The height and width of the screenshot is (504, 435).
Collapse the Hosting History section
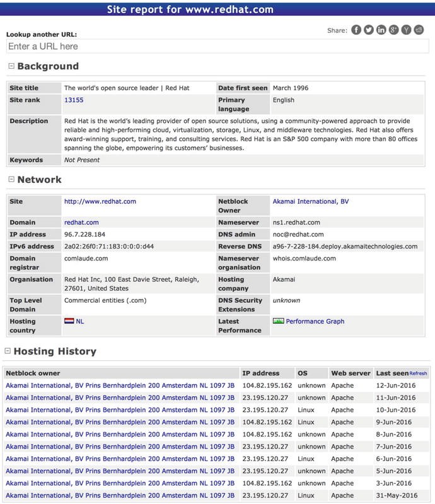8,351
